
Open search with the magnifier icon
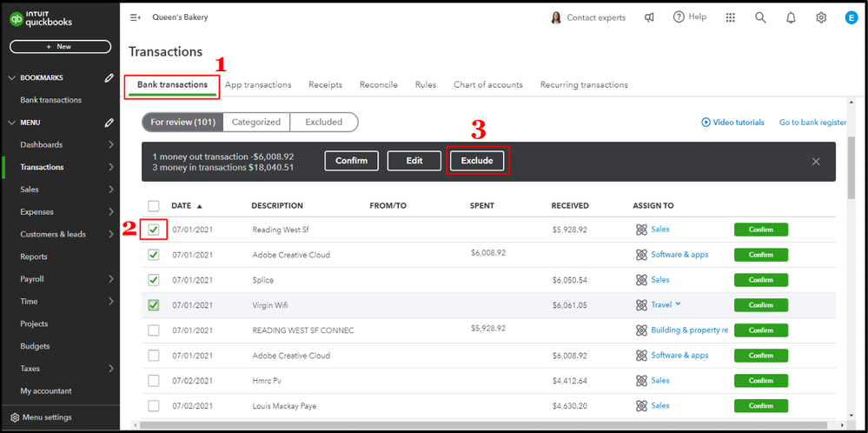pyautogui.click(x=760, y=17)
